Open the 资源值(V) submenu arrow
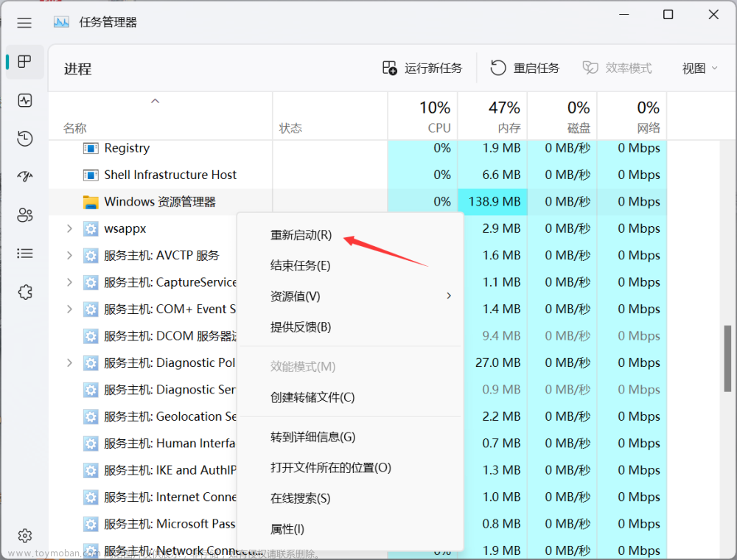This screenshot has height=560, width=737. (449, 295)
